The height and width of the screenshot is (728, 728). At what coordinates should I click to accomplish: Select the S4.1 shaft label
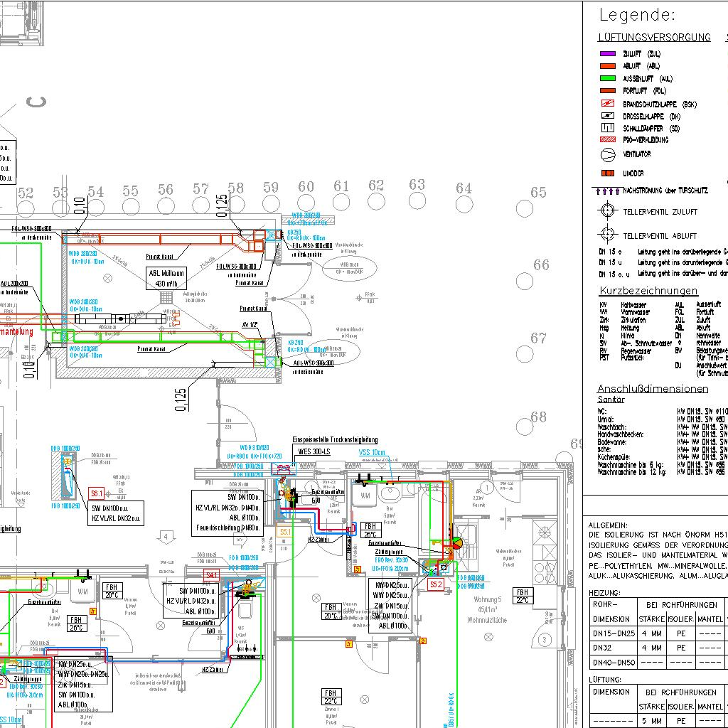[212, 574]
